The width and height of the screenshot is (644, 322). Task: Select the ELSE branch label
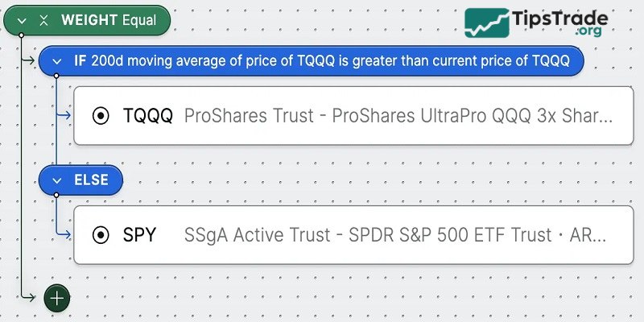(x=92, y=181)
